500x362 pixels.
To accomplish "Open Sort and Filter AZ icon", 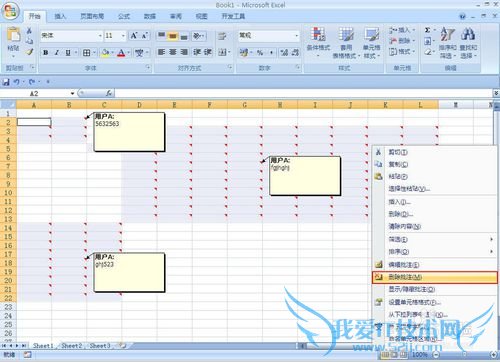I will coord(448,34).
